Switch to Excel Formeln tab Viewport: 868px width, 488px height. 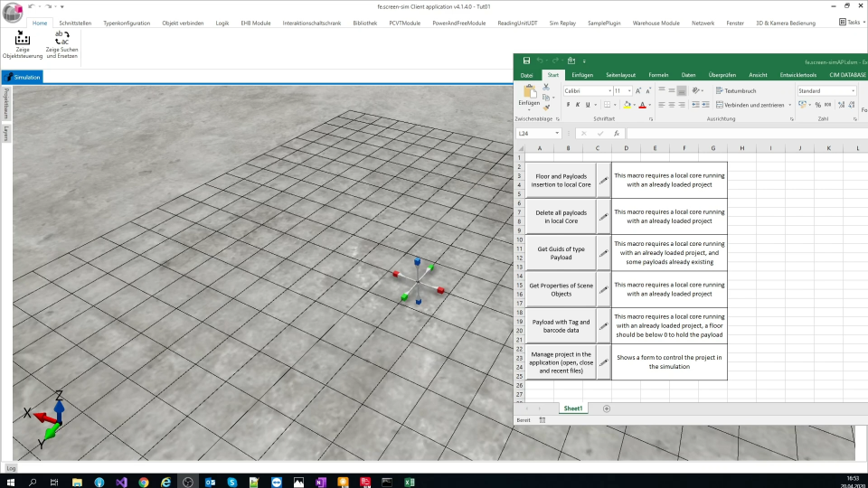point(658,75)
